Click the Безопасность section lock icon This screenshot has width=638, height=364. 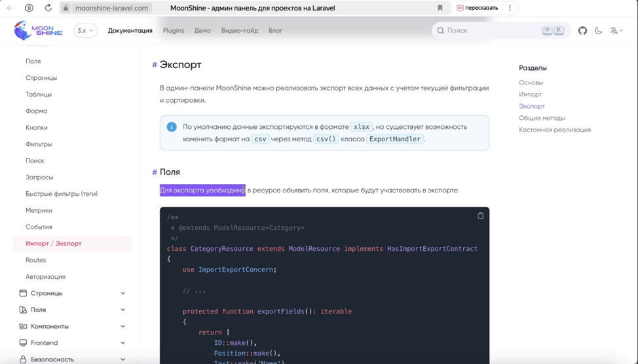(x=23, y=359)
